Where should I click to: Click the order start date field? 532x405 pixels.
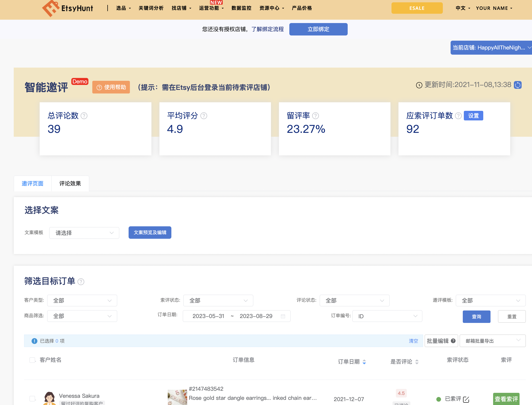pyautogui.click(x=208, y=316)
